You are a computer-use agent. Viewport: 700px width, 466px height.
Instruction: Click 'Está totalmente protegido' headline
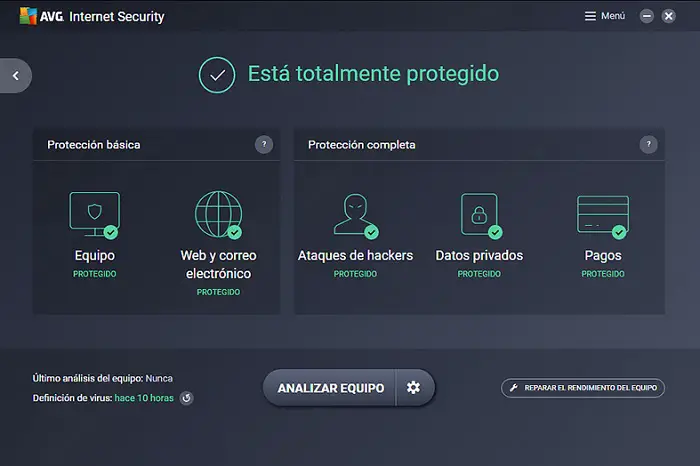click(373, 74)
